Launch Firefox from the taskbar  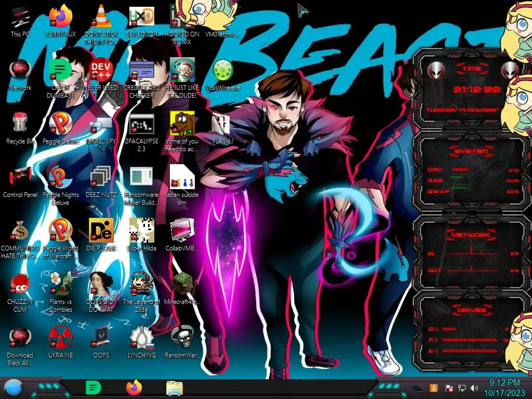click(134, 388)
